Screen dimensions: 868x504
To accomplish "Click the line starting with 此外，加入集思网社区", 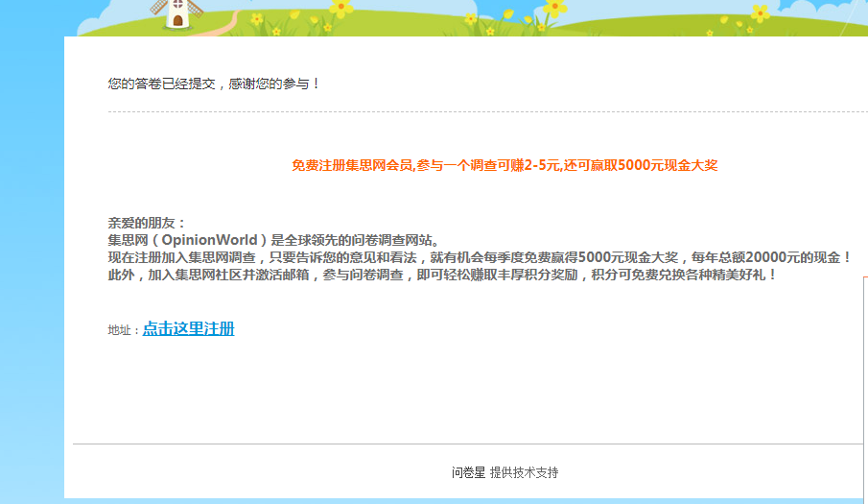I will pyautogui.click(x=442, y=275).
